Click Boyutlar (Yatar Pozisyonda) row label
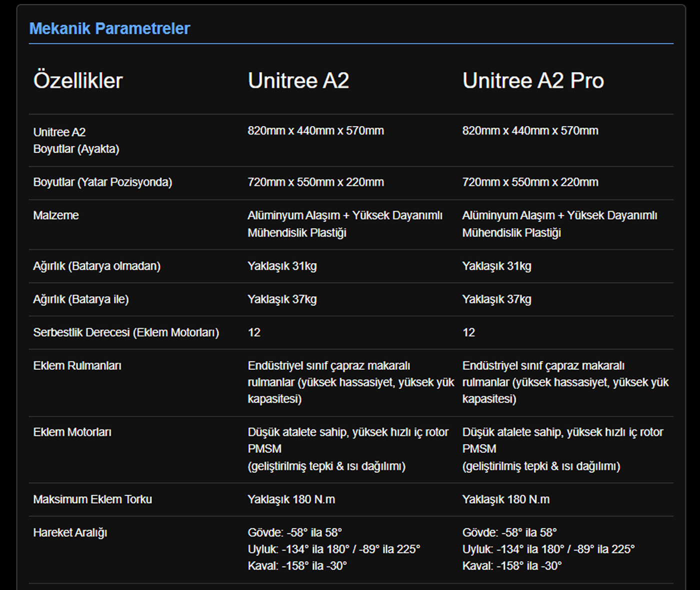 click(102, 182)
